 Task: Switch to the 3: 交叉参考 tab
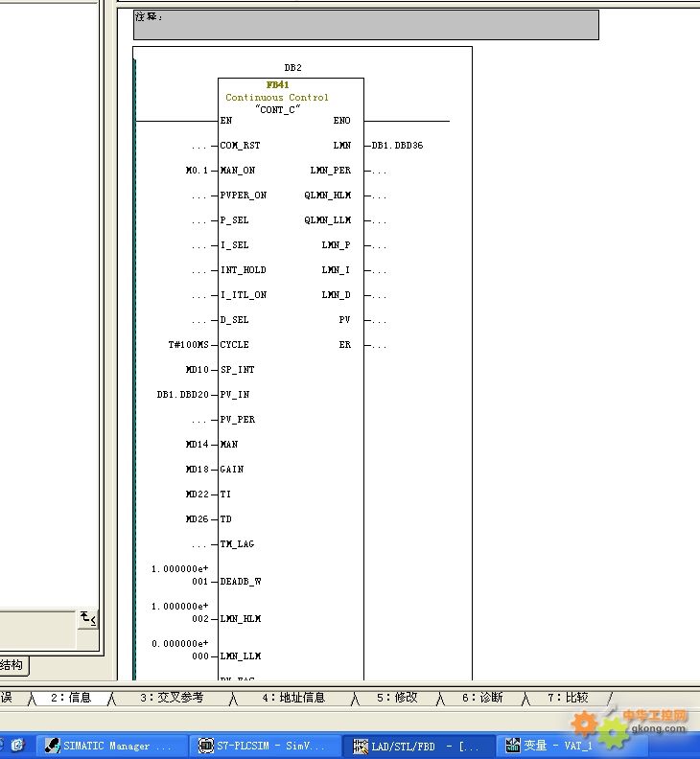(x=172, y=698)
